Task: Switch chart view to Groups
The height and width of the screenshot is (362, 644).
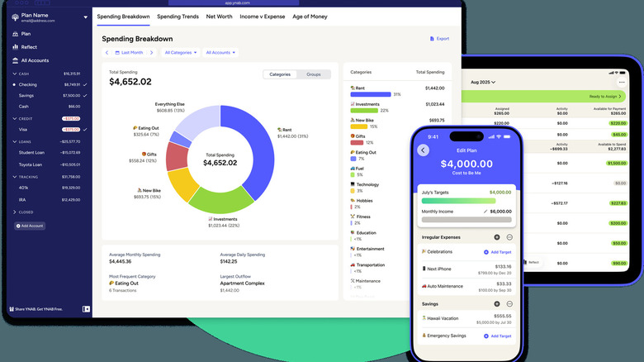Action: coord(314,74)
